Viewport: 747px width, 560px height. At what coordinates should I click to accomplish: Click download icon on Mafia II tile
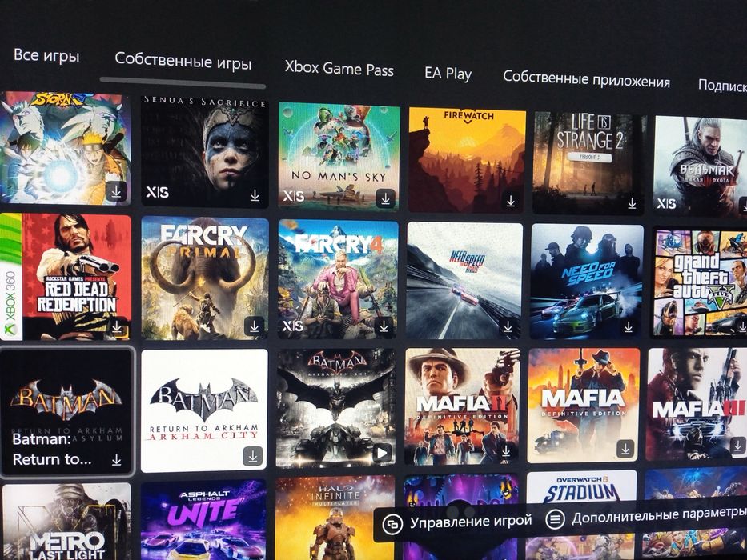click(x=506, y=450)
